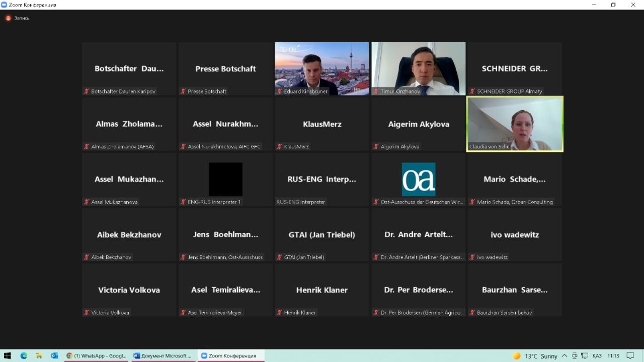Click muted mic icon of Almas Zholamanov (AFSA)

coord(87,147)
